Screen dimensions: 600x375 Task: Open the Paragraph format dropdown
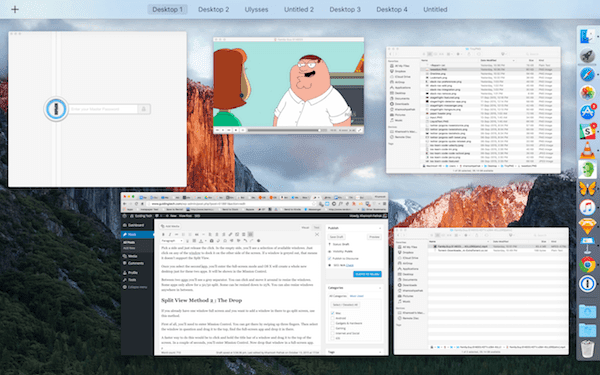click(172, 241)
